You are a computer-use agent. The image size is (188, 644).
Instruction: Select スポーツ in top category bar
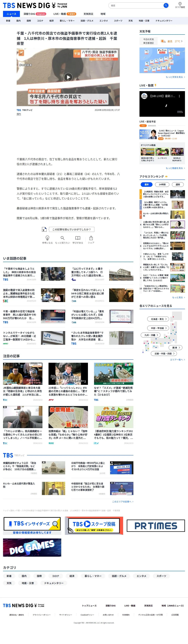click(x=118, y=21)
